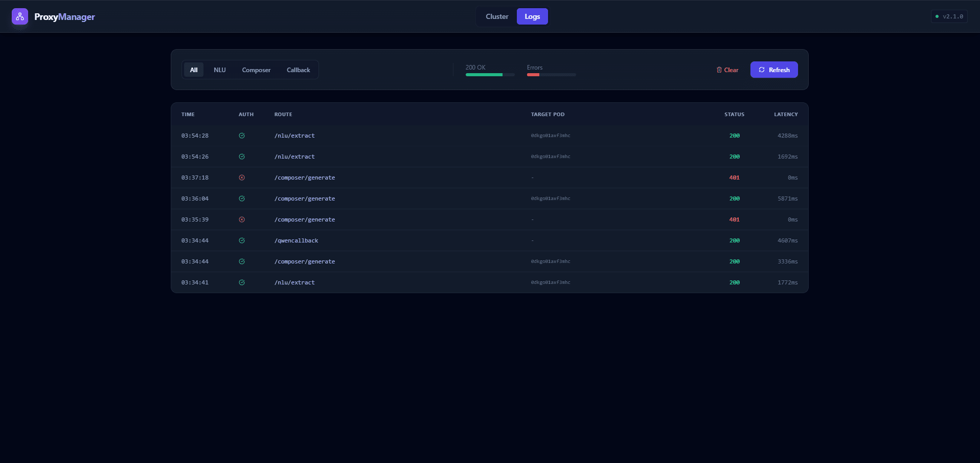This screenshot has width=980, height=463.
Task: Click the auth check icon for 03:34:41
Action: coord(242,282)
